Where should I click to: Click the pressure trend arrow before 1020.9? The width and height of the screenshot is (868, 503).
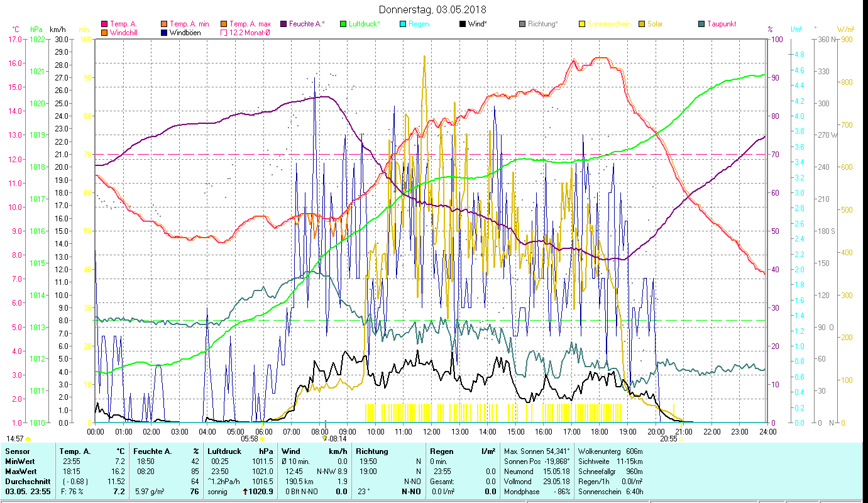[246, 491]
